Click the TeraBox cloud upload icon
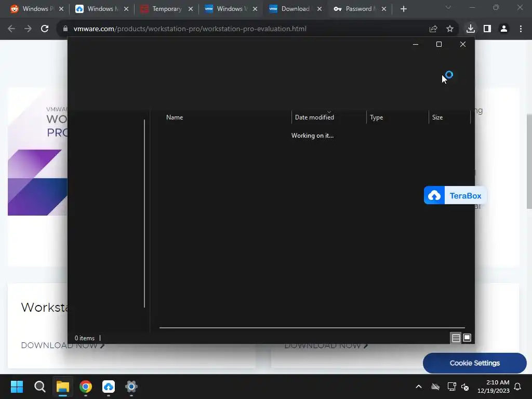This screenshot has height=399, width=532. click(434, 195)
